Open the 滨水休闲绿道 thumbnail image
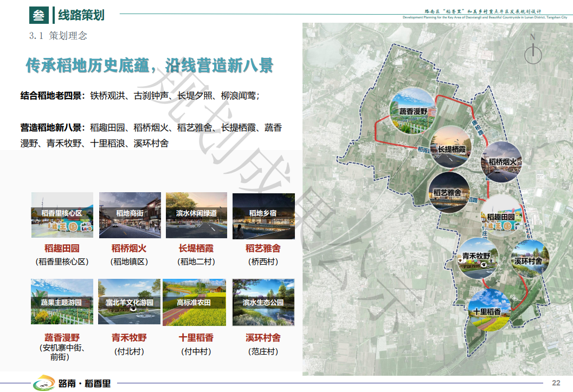The height and width of the screenshot is (392, 573). point(196,214)
